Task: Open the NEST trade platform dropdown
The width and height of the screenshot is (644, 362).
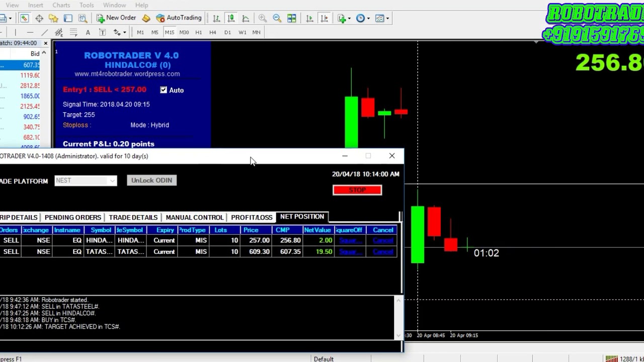Action: 86,180
